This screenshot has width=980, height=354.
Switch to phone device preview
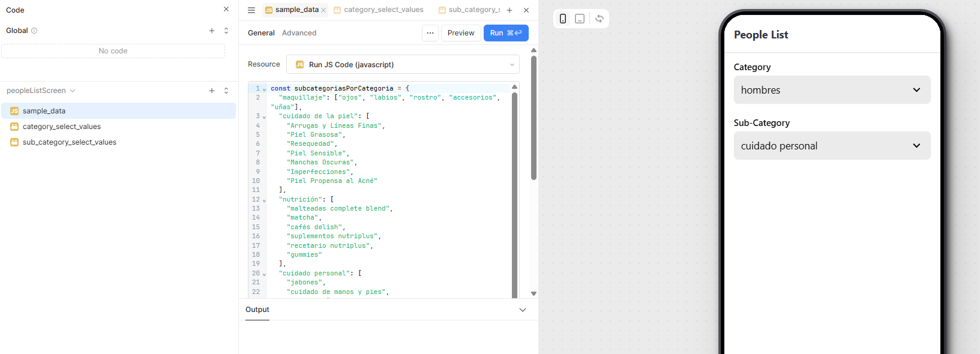point(563,19)
